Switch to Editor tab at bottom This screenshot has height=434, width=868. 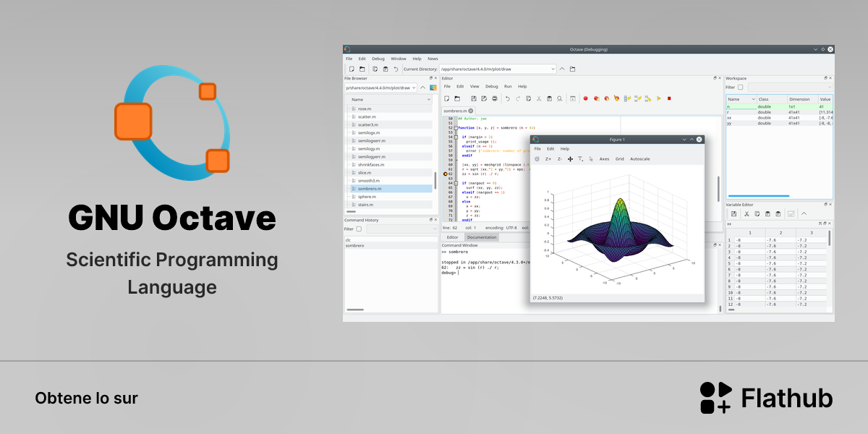click(x=452, y=237)
